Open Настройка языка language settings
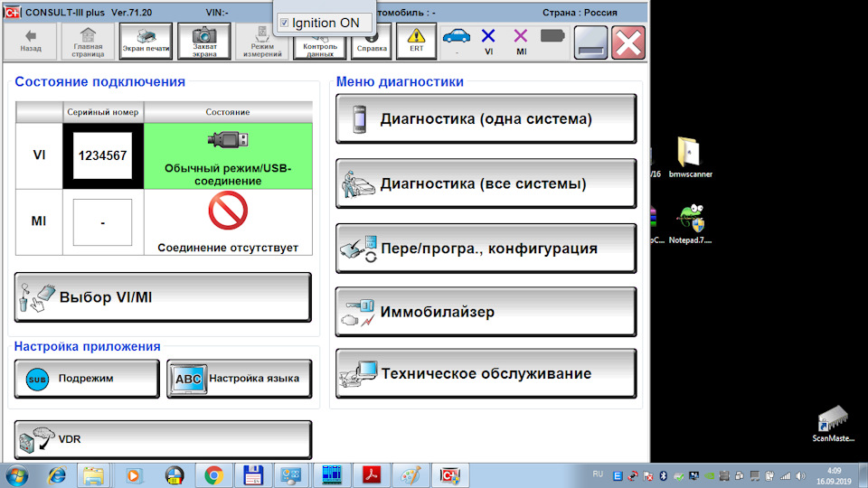 (x=239, y=379)
